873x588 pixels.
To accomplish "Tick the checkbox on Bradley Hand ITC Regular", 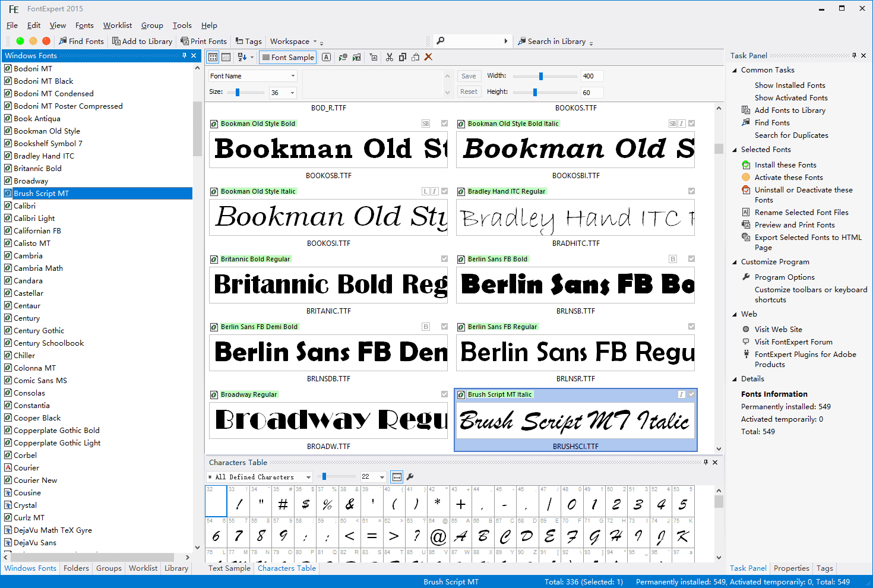I will coord(691,191).
